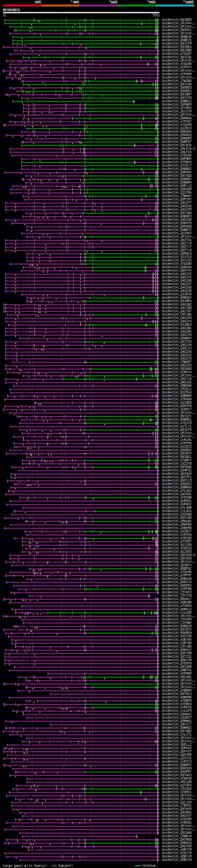Click the red 20% identity legend bar
This screenshot has height=868, width=197.
[x=22, y=6]
